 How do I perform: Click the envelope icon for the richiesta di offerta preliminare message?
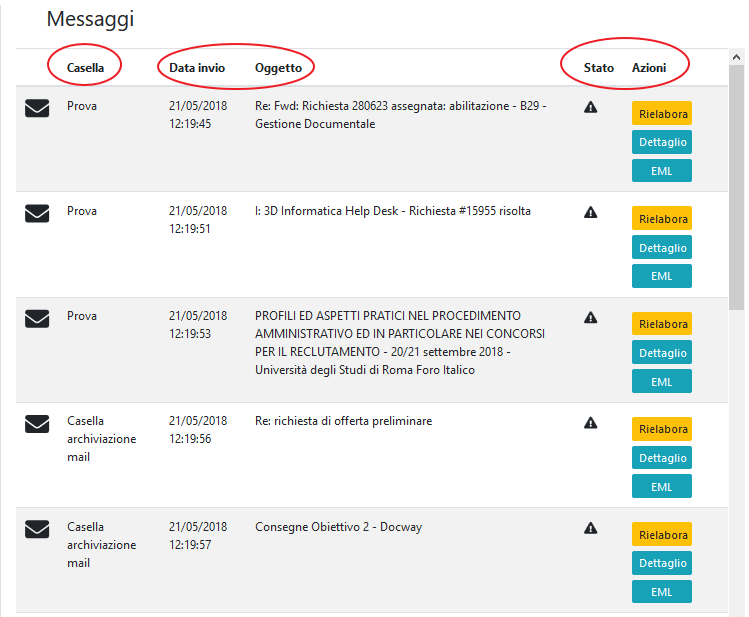pos(37,424)
